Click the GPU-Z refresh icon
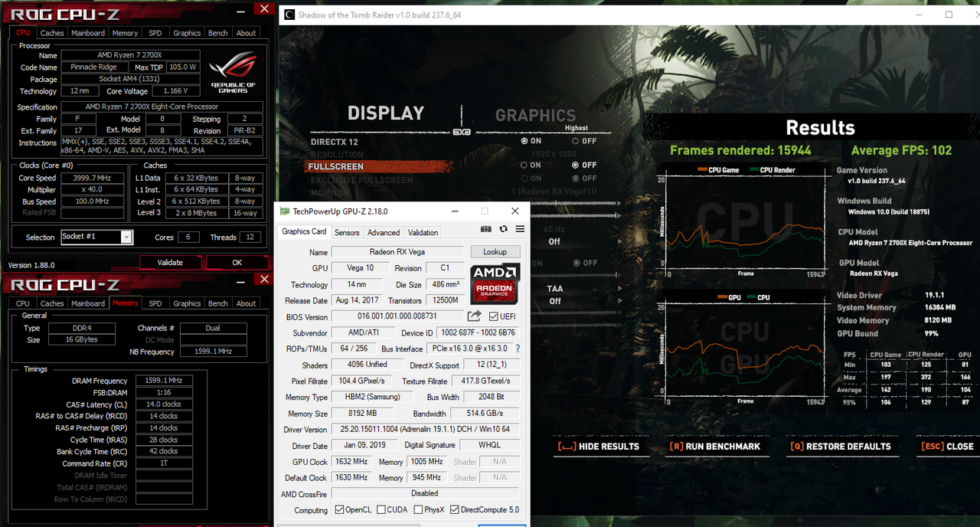Screen dimensions: 980x527 point(503,229)
